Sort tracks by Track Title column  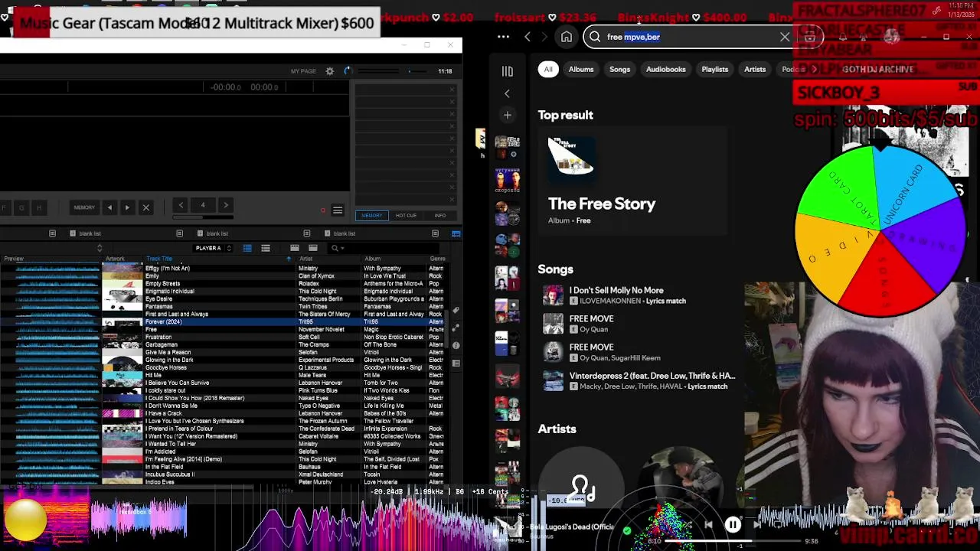[159, 259]
